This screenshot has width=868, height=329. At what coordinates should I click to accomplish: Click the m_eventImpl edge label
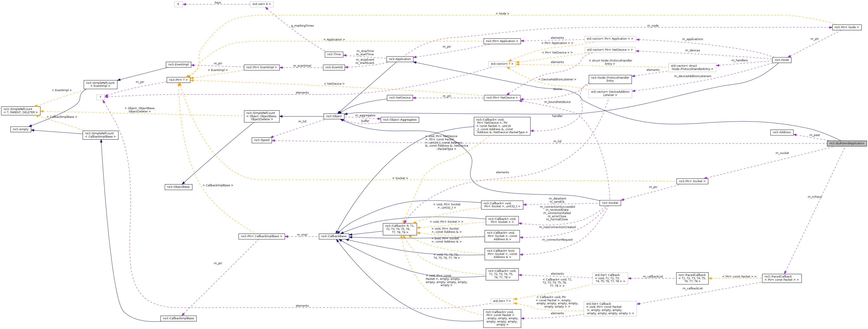(x=302, y=66)
